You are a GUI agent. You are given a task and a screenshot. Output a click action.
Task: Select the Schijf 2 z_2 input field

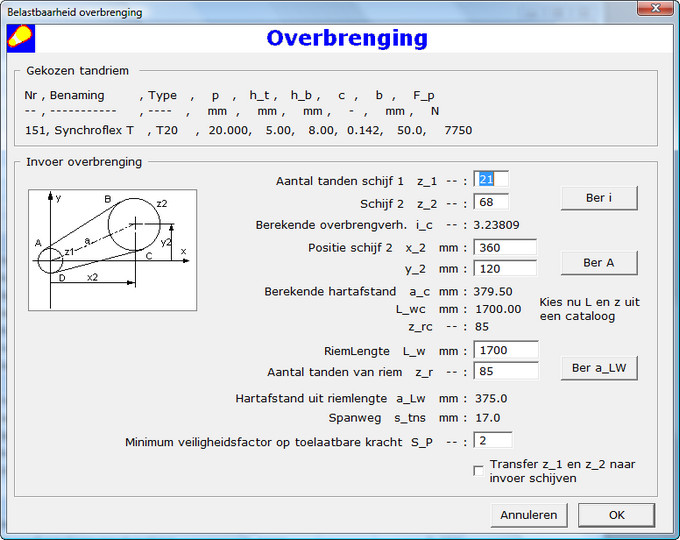pyautogui.click(x=491, y=202)
